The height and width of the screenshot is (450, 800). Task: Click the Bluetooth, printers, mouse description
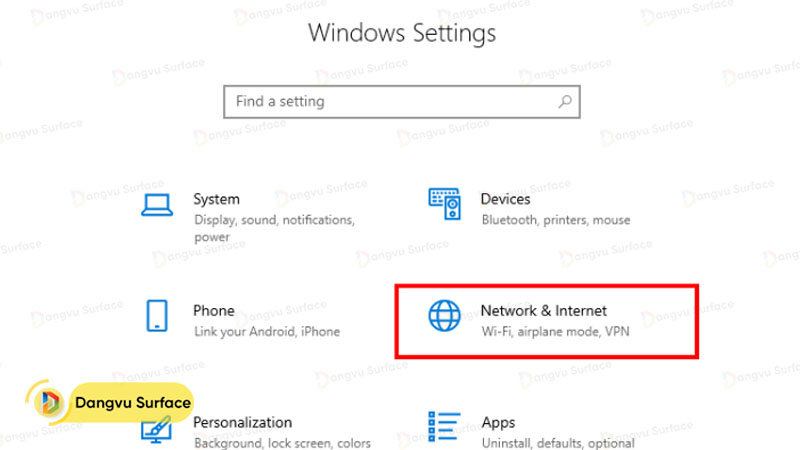click(555, 220)
